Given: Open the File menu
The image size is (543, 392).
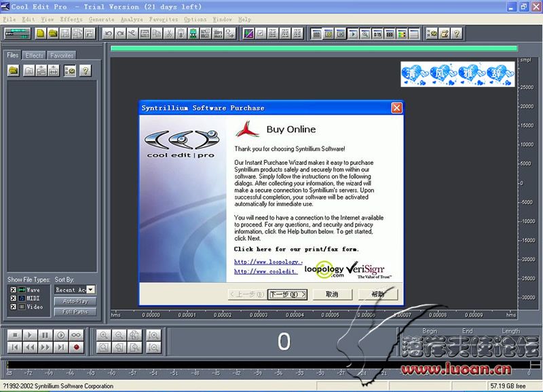Looking at the screenshot, I should (x=10, y=20).
